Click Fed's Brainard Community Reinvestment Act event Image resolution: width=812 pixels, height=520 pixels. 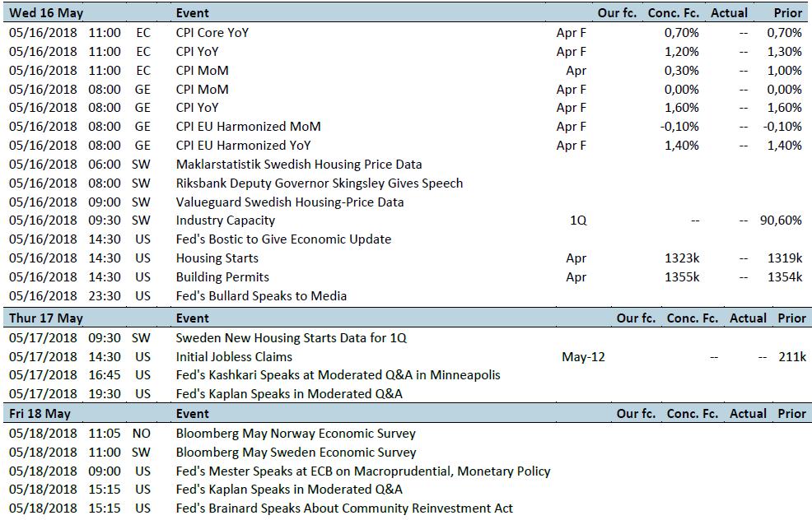coord(344,508)
